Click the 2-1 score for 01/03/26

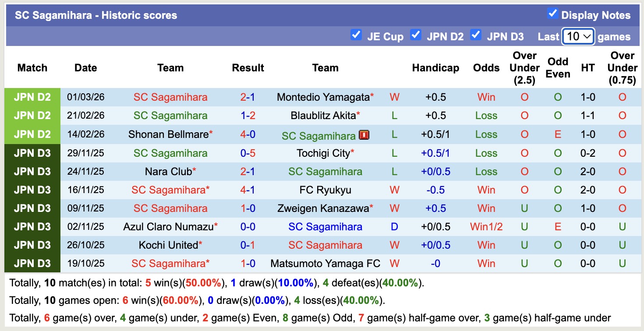point(248,97)
